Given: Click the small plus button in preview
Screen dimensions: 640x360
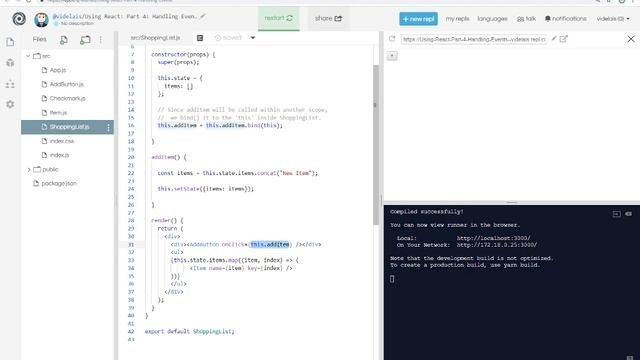Looking at the screenshot, I should coord(392,56).
